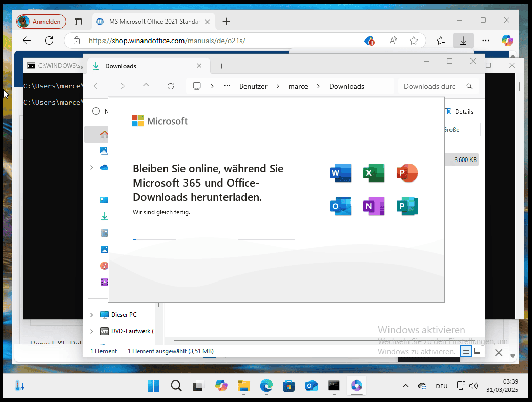Screen dimensions: 532x402
Task: Click the Anmelden profile button in Edge
Action: pos(42,22)
